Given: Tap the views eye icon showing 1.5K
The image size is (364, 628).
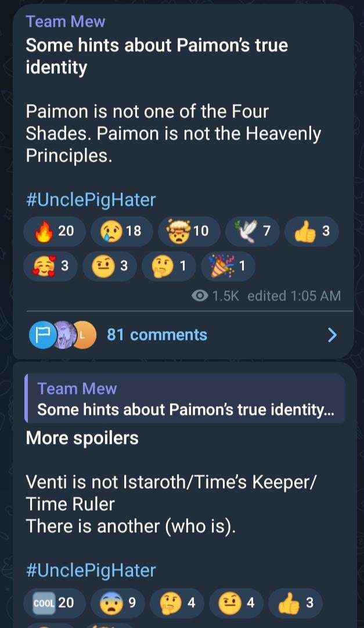Looking at the screenshot, I should click(x=200, y=296).
